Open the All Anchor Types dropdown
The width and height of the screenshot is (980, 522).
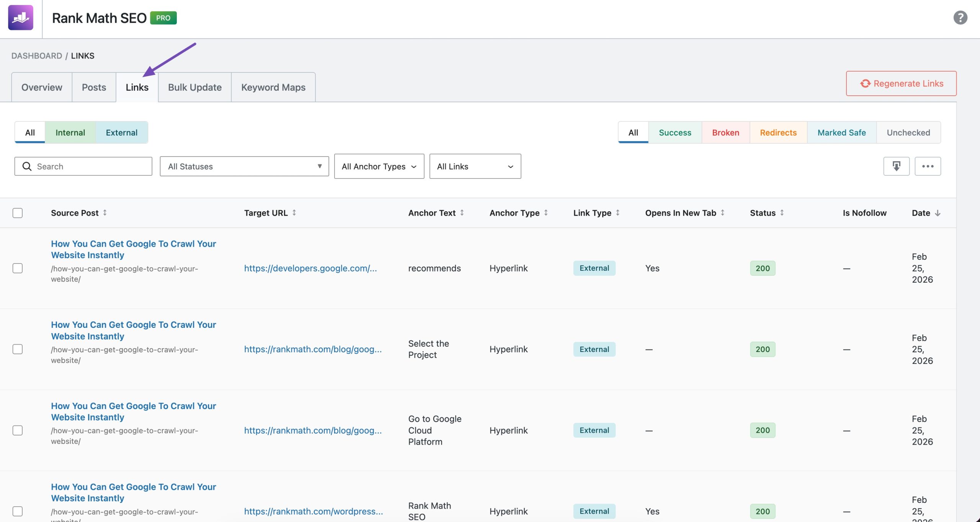click(379, 166)
